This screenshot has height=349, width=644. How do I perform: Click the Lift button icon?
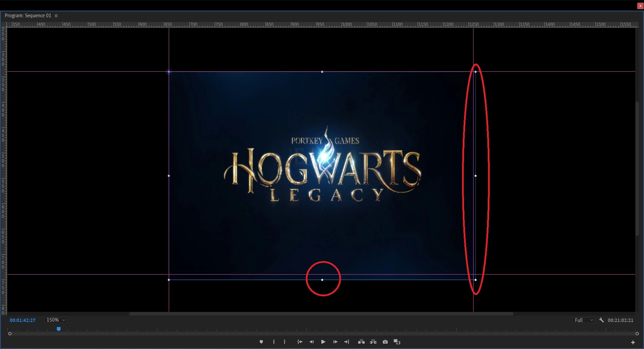[361, 342]
